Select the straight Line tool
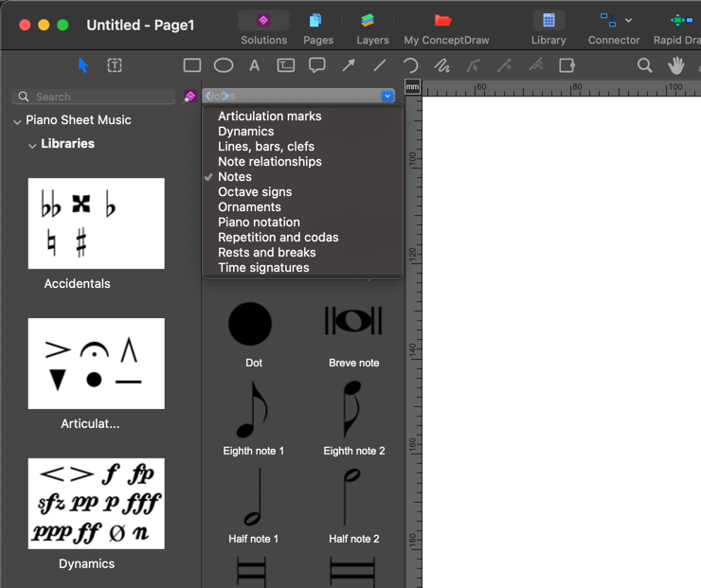 (x=380, y=65)
